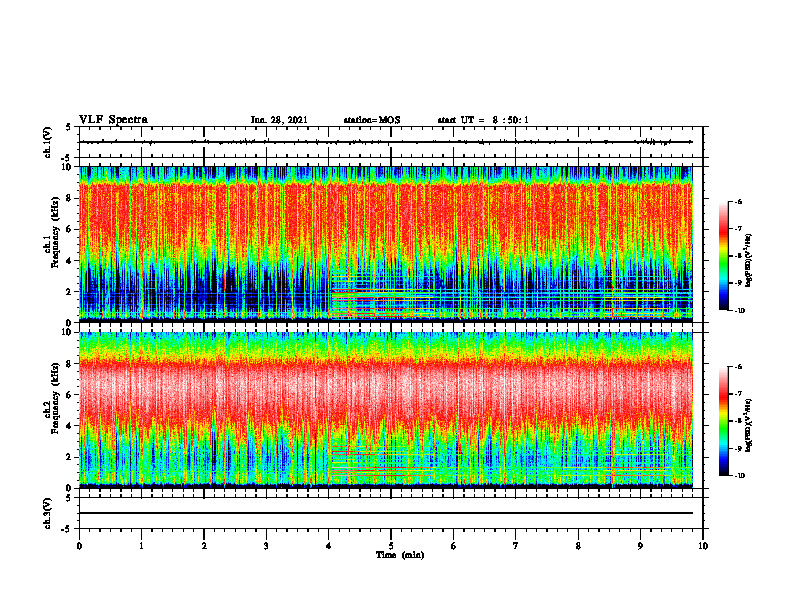Click the time axis tick label "2"
Viewport: 792px width, 612px height.
click(204, 546)
